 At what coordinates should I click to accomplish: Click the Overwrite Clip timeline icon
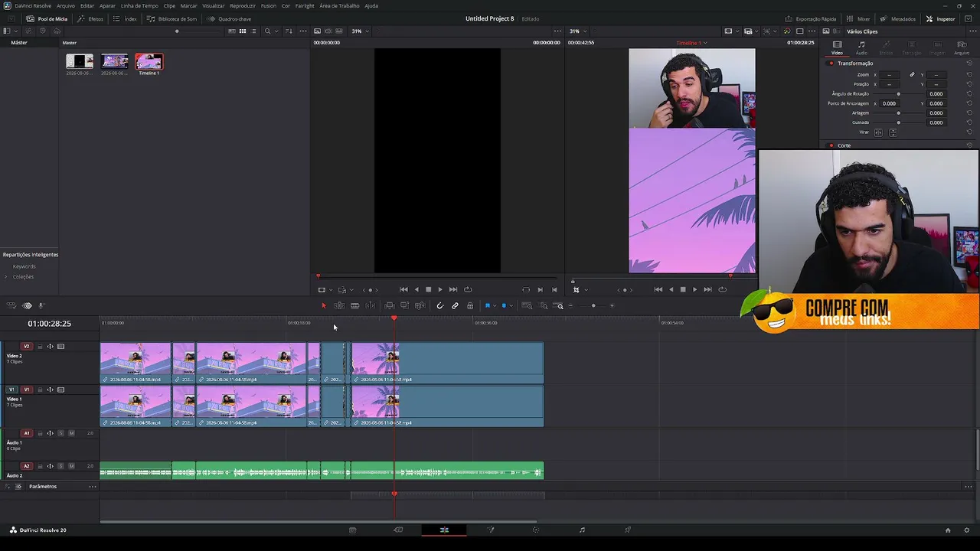coord(404,306)
